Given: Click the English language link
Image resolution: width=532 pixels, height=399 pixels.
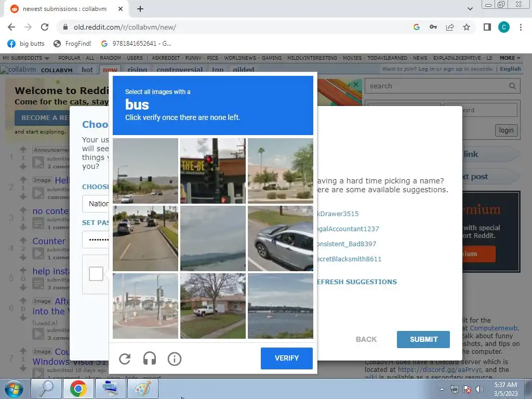Looking at the screenshot, I should click(x=510, y=69).
